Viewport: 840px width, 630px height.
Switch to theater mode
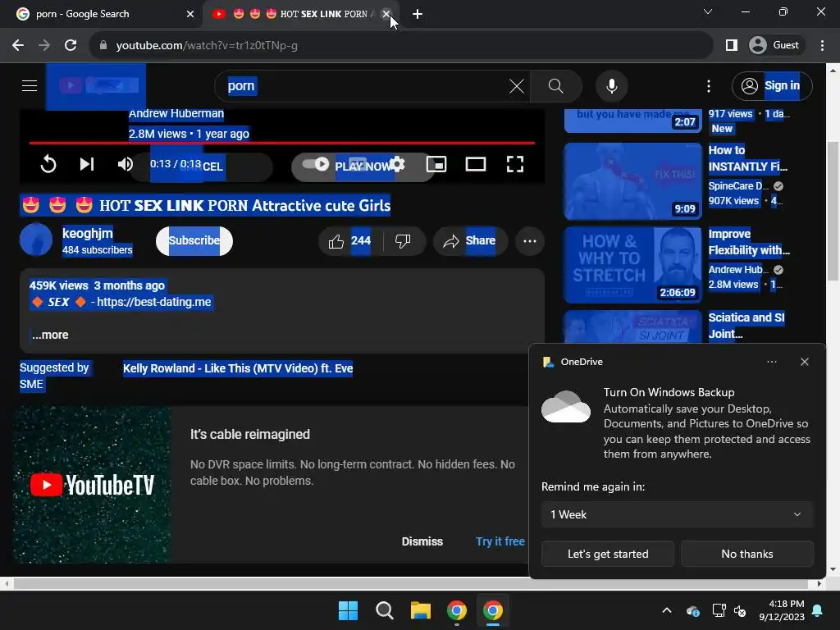(x=476, y=164)
